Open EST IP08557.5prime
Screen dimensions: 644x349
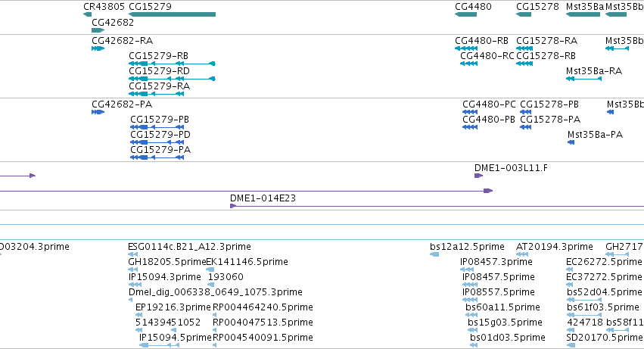coord(499,293)
